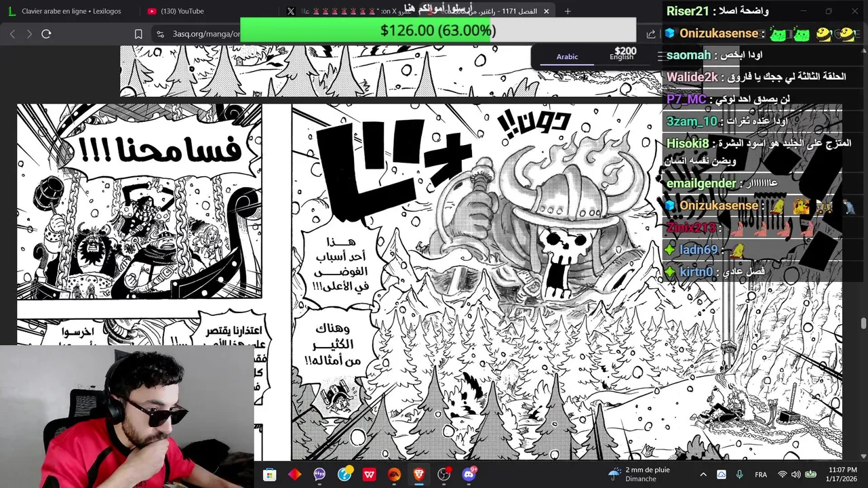Viewport: 868px width, 488px height.
Task: Close the الفصل 1171 manga tab
Action: click(x=546, y=11)
